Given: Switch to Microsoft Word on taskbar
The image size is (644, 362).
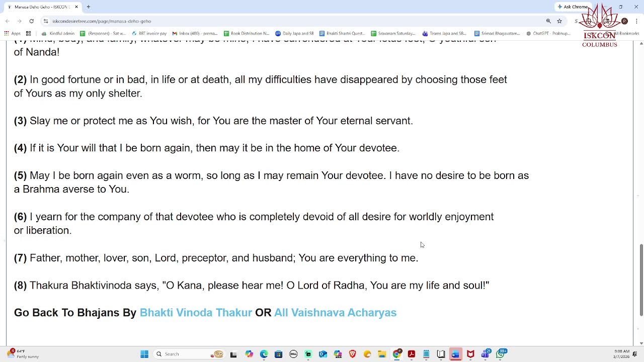Looking at the screenshot, I should coord(456,354).
